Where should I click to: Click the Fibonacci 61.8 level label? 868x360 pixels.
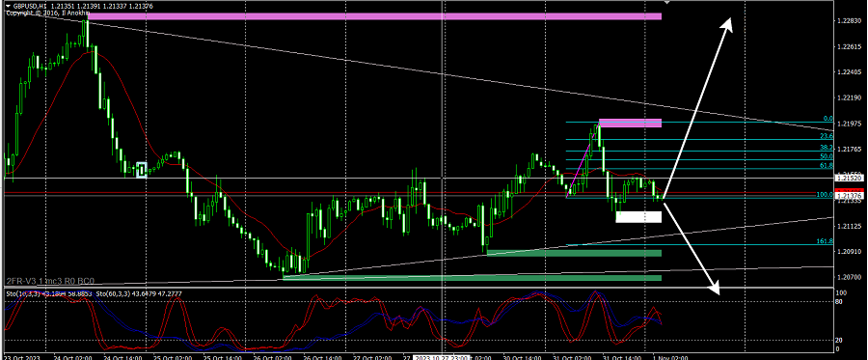click(x=827, y=166)
